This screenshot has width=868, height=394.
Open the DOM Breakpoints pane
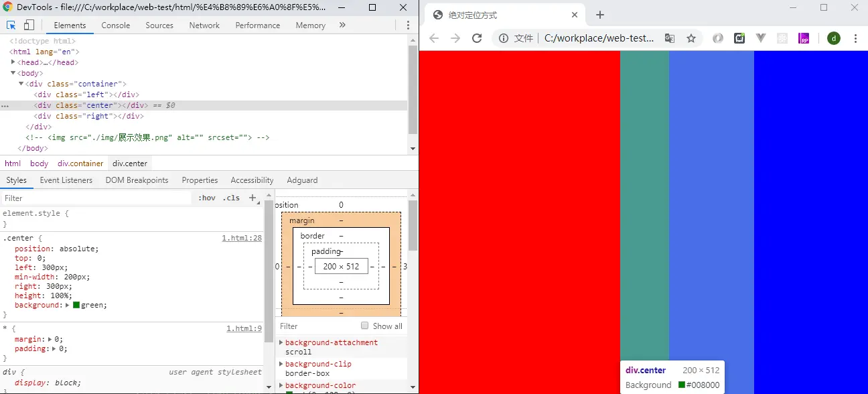point(137,180)
